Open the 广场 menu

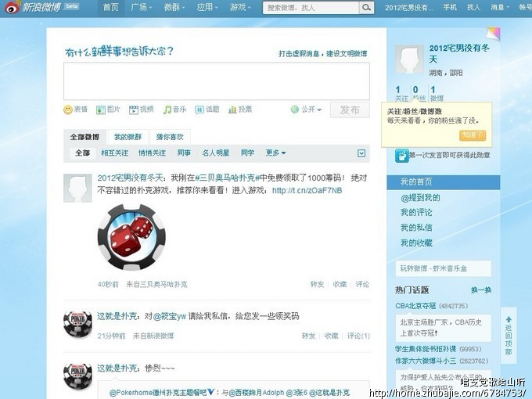(x=141, y=8)
